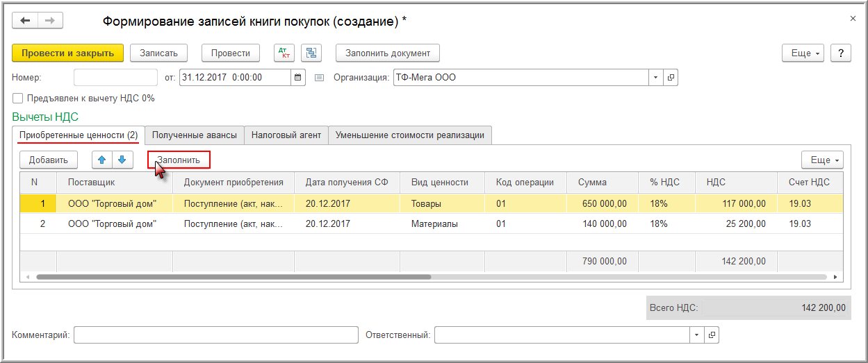Click N column header
Viewport: 868px width, 363px height.
point(39,183)
